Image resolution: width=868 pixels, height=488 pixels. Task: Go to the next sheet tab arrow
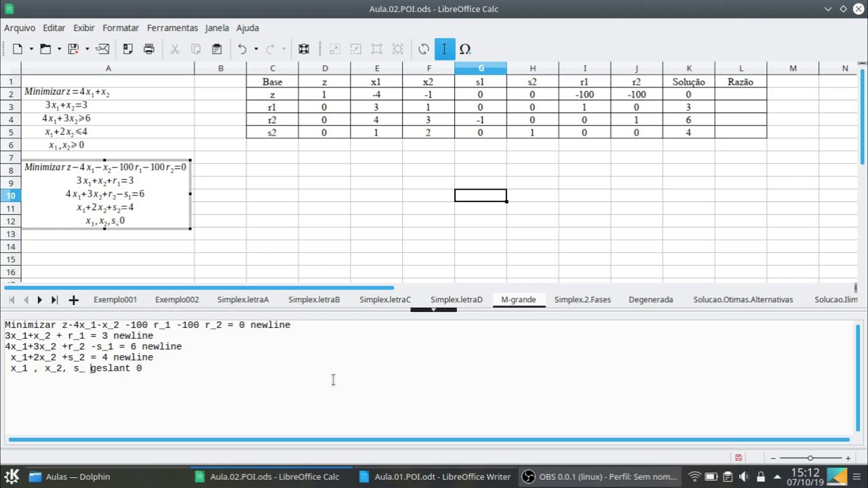(39, 300)
